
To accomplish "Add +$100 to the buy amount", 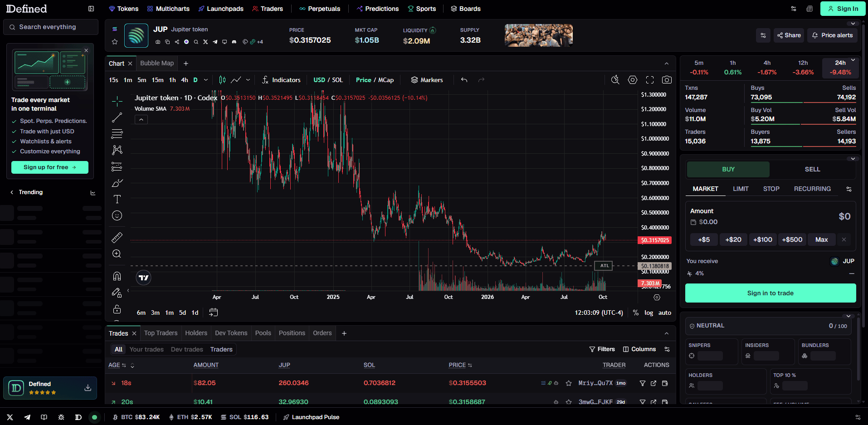I will tap(763, 239).
